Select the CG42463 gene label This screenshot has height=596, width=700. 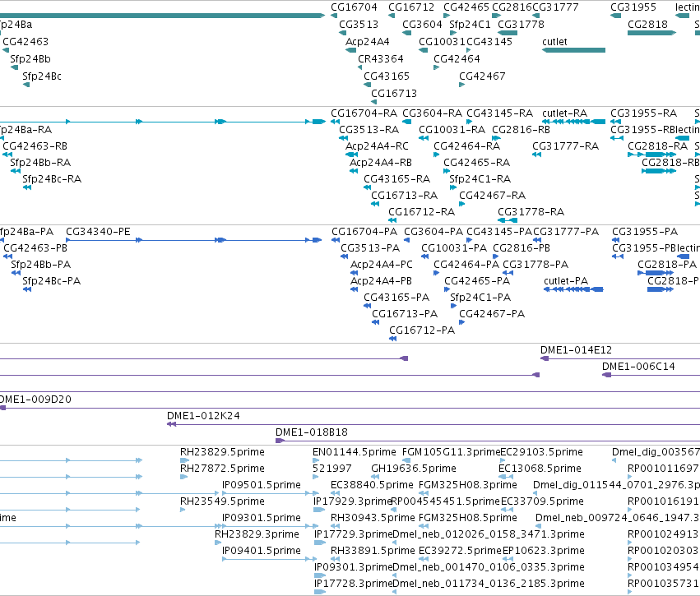[x=25, y=41]
